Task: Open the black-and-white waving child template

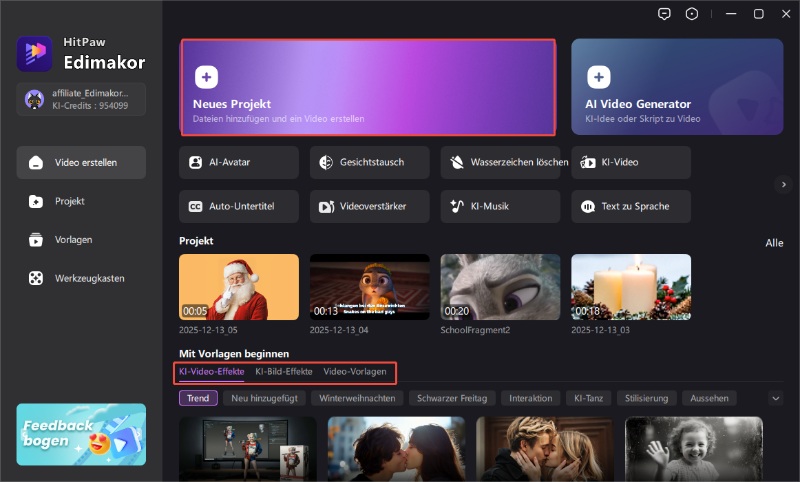Action: click(694, 449)
